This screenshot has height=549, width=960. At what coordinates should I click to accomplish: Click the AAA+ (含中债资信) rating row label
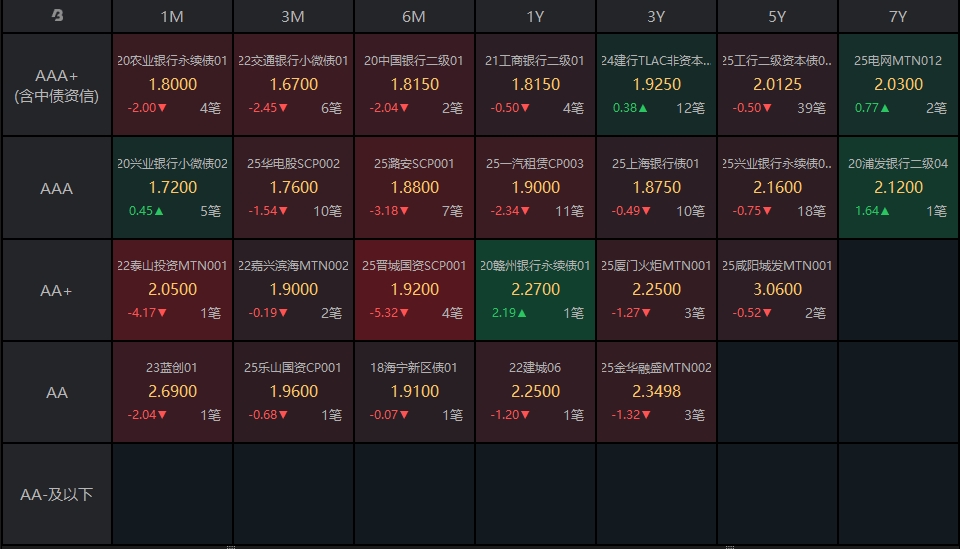click(x=56, y=85)
